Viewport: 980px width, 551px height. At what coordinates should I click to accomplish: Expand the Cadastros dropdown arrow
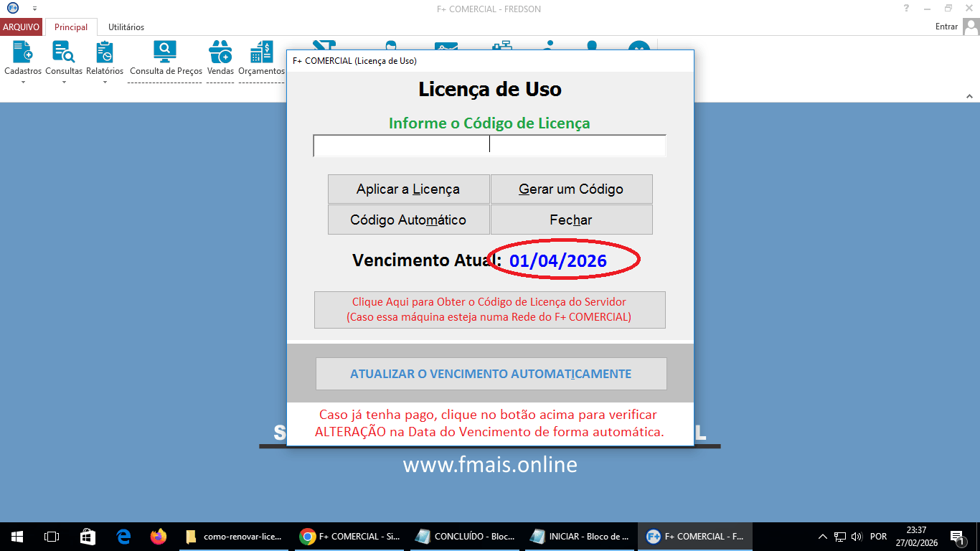[22, 83]
